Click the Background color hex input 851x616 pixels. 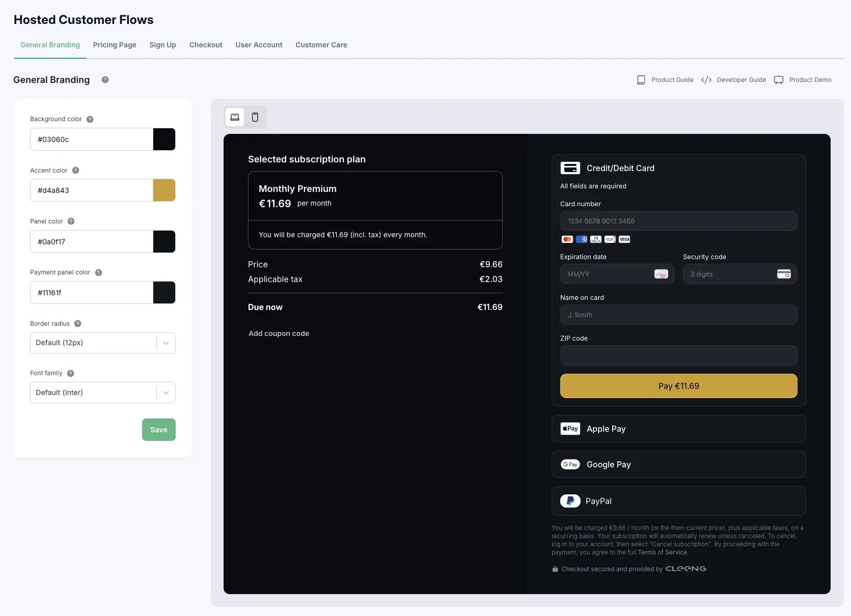[92, 139]
